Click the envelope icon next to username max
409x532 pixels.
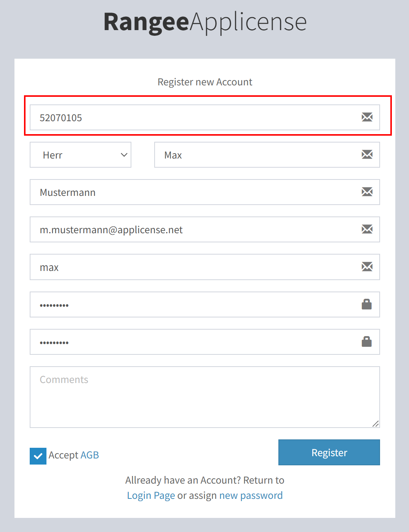click(367, 267)
